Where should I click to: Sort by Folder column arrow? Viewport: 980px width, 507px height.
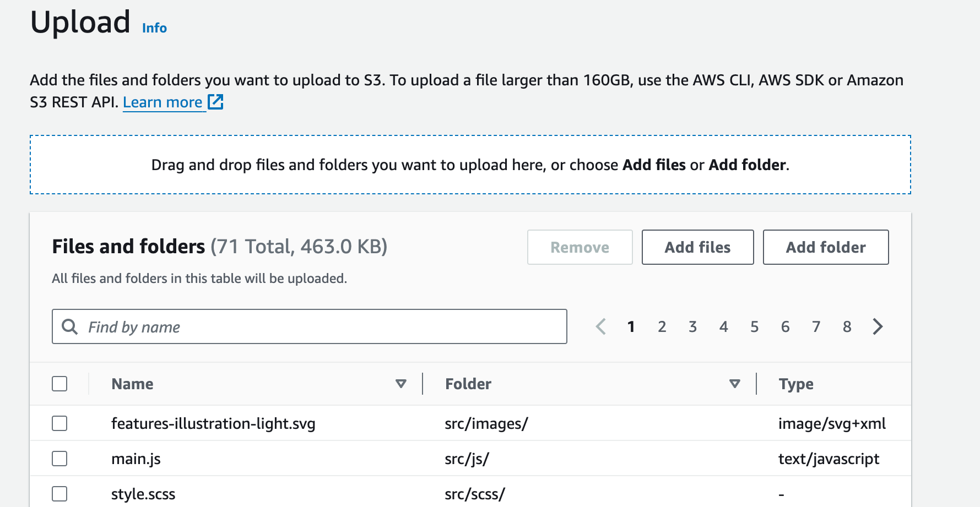tap(734, 384)
